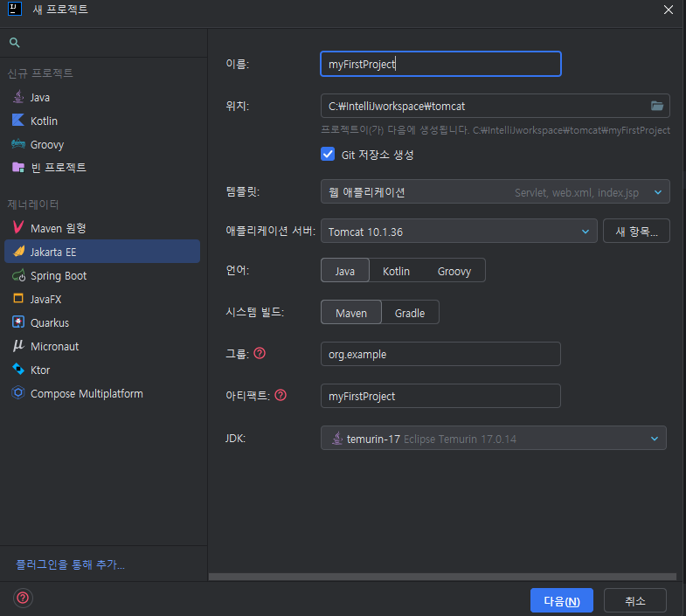
Task: Click the Compose Multiplatform icon
Action: coord(18,392)
